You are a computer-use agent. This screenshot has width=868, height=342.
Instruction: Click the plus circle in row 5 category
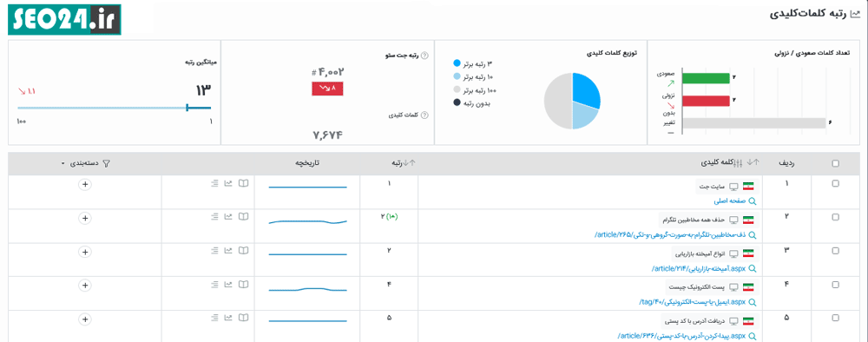point(85,319)
